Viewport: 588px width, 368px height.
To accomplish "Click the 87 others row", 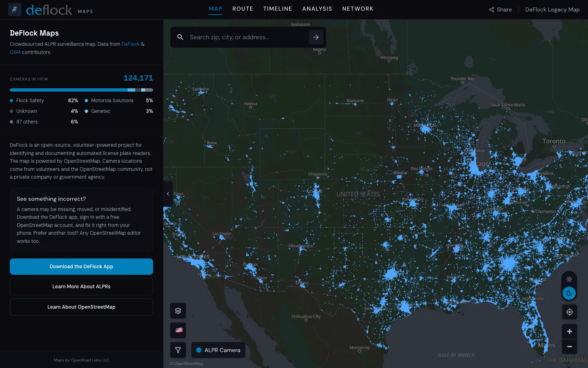I will 44,122.
